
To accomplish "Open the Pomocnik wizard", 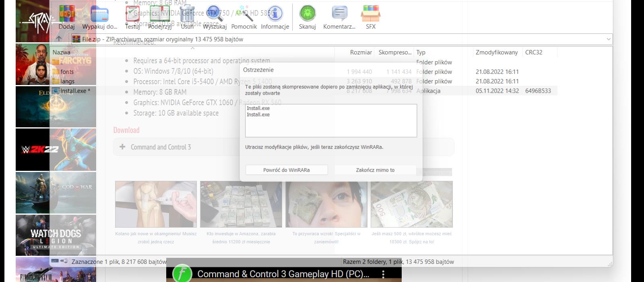I will (244, 16).
